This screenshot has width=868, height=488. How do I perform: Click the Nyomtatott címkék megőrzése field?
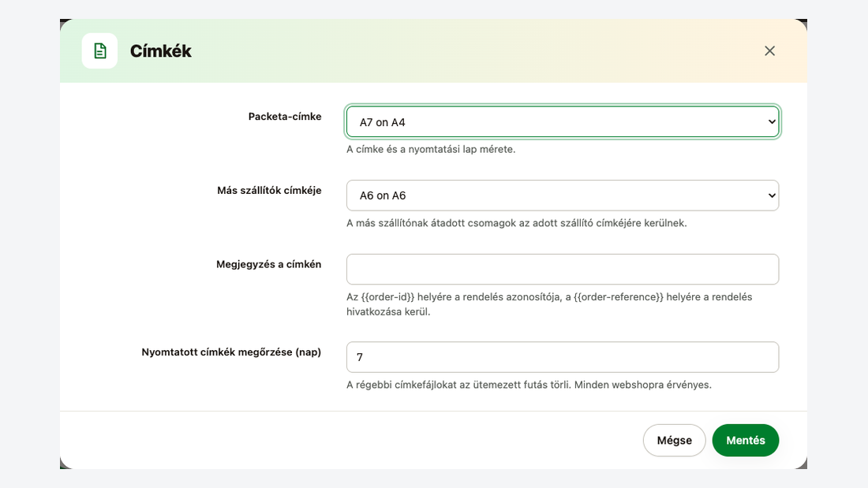pyautogui.click(x=563, y=357)
